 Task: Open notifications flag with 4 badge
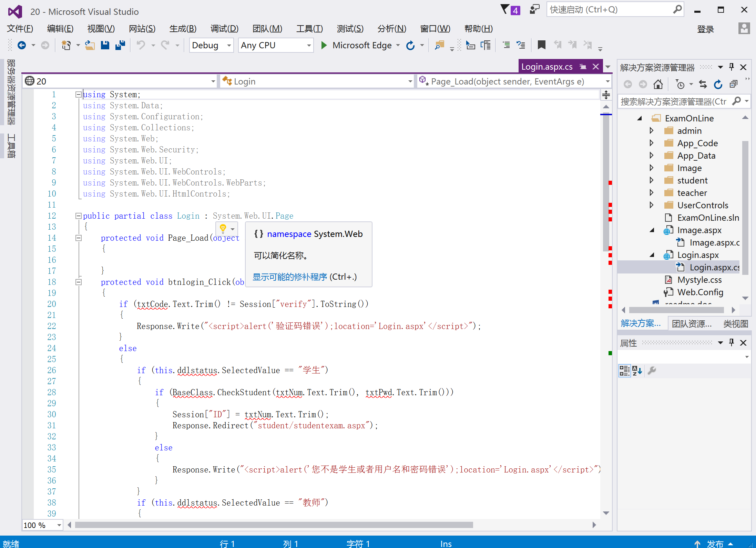point(510,10)
